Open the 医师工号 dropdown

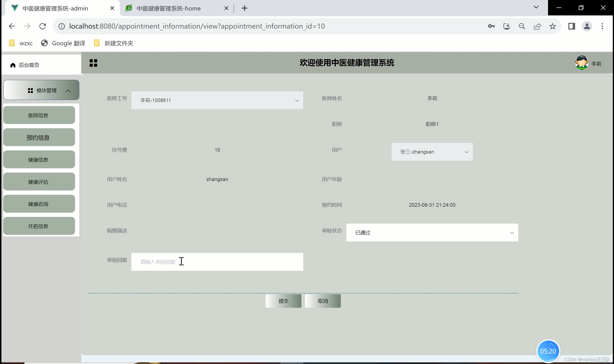(217, 100)
